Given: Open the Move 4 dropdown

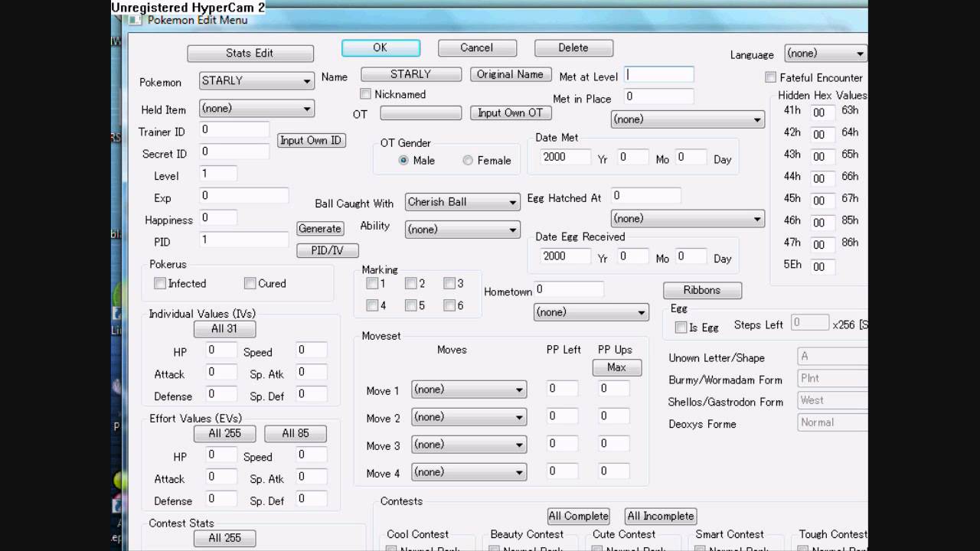Looking at the screenshot, I should pos(469,472).
